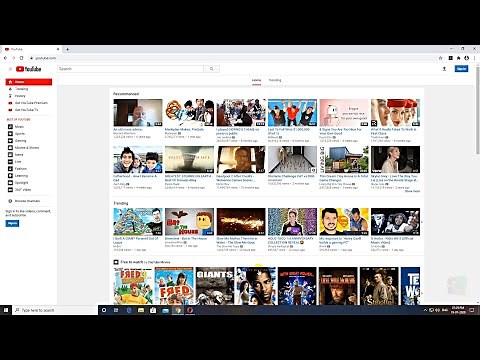Click the page vertical scrollbar
This screenshot has height=360, width=480.
[478, 110]
